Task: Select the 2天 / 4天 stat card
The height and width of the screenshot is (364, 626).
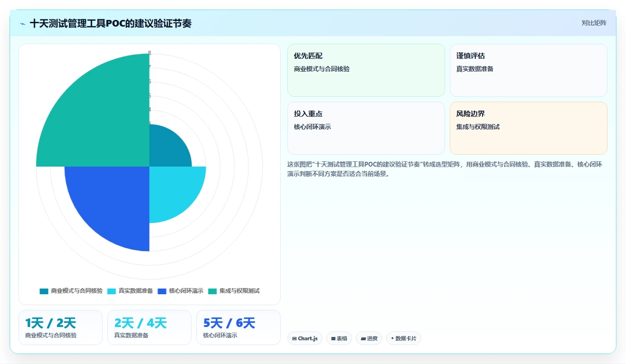Action: pos(149,327)
